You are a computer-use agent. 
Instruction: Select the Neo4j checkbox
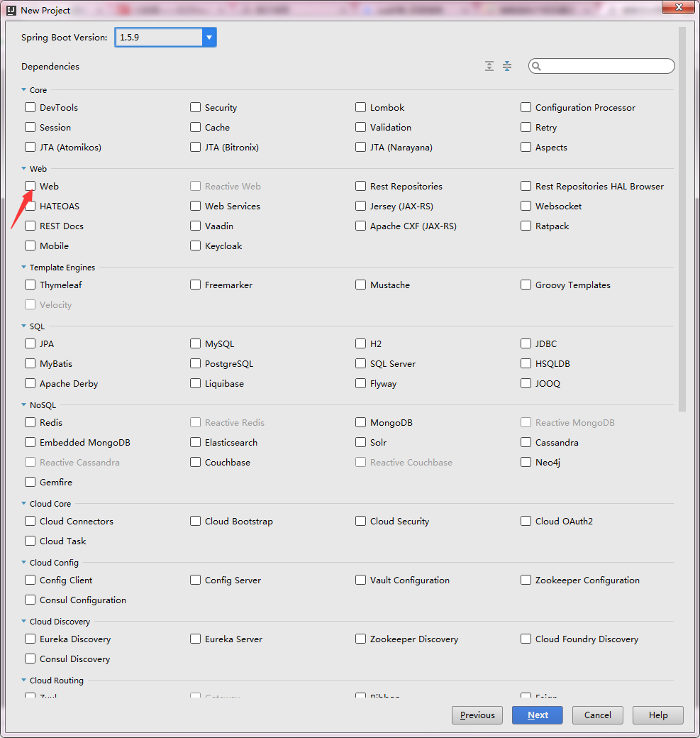point(526,462)
